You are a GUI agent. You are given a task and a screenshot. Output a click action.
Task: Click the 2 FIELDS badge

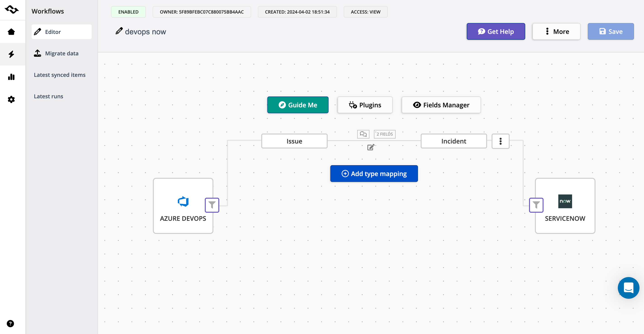(x=385, y=134)
